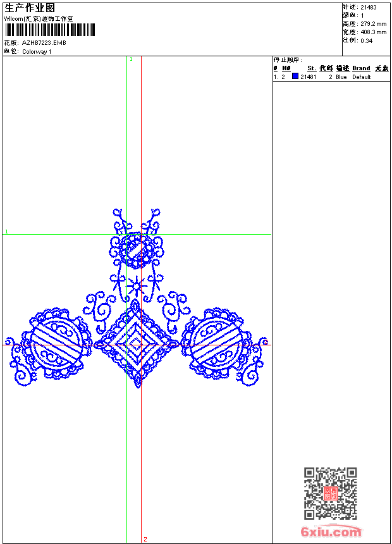Click the blue color swatch in stop sequence
The width and height of the screenshot is (392, 544).
(295, 77)
